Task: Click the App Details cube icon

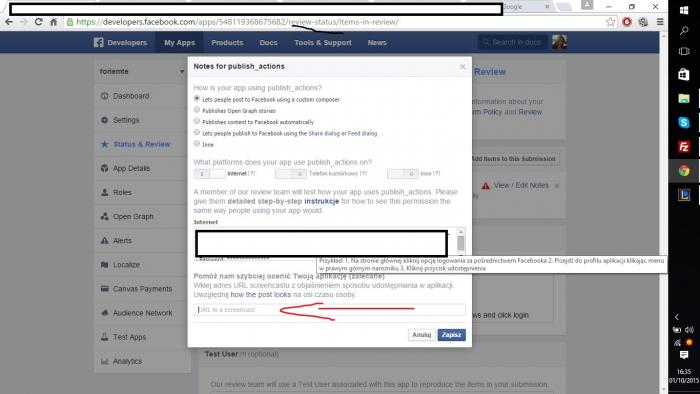Action: pyautogui.click(x=104, y=168)
